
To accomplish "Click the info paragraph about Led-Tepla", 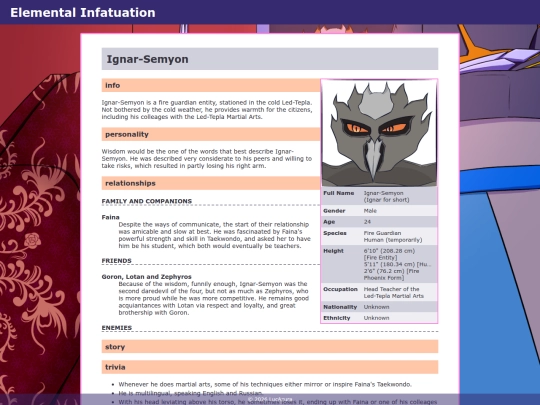I will point(207,110).
